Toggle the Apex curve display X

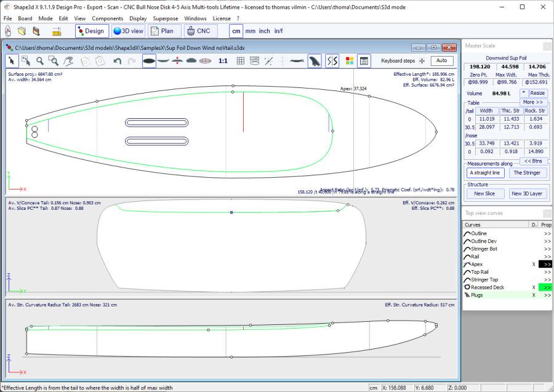tap(533, 264)
